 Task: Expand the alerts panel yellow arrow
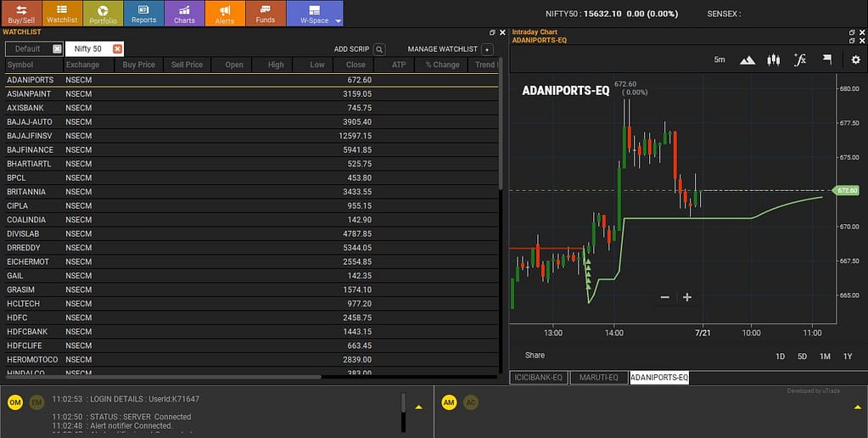tap(858, 407)
